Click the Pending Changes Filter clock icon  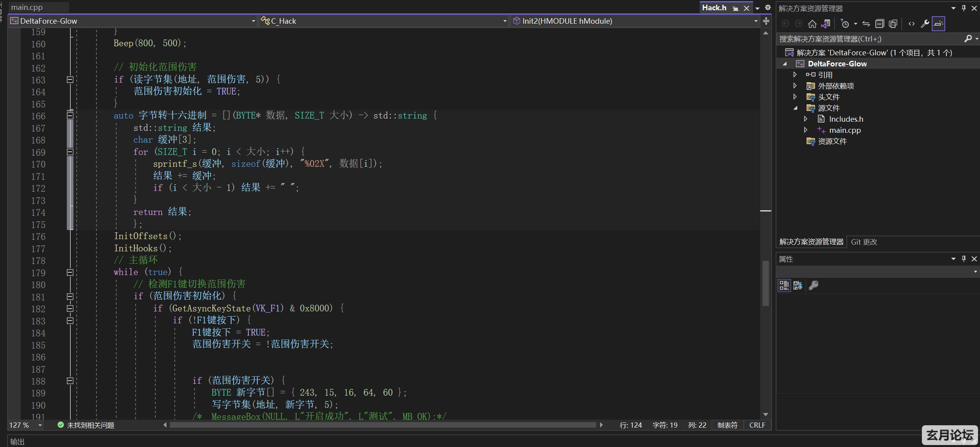click(845, 23)
